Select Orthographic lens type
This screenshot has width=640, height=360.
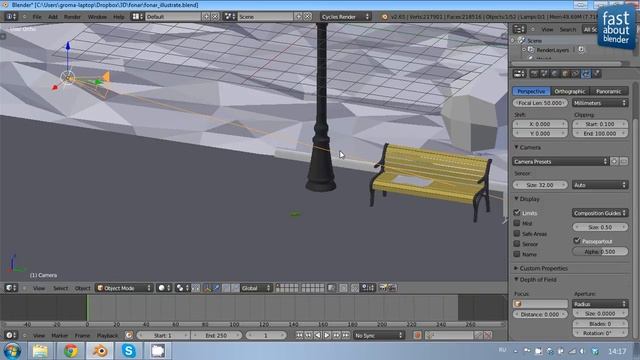click(x=570, y=91)
